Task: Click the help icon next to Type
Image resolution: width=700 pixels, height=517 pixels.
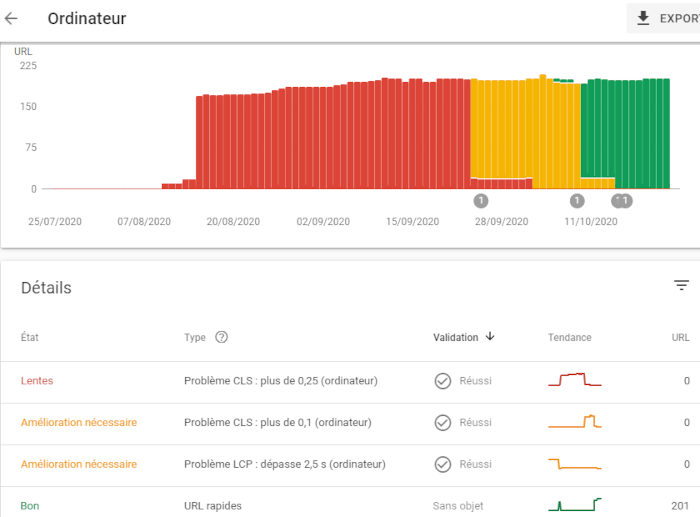Action: point(221,337)
